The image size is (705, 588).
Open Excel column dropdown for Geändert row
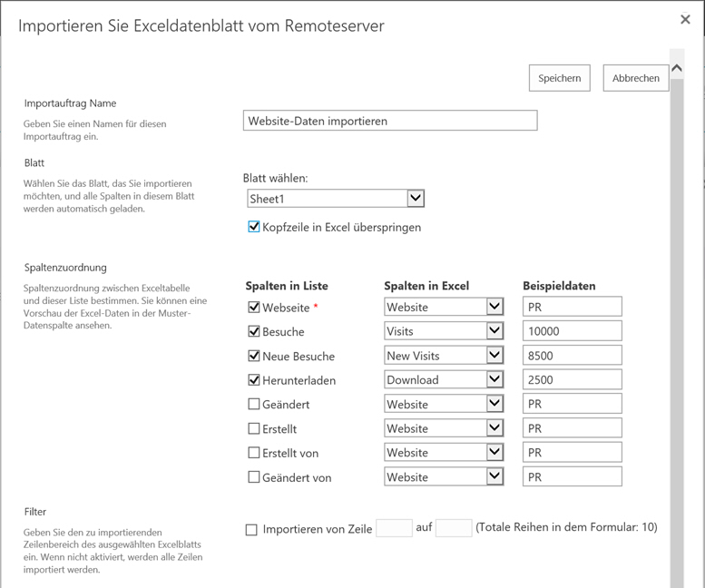pos(444,404)
